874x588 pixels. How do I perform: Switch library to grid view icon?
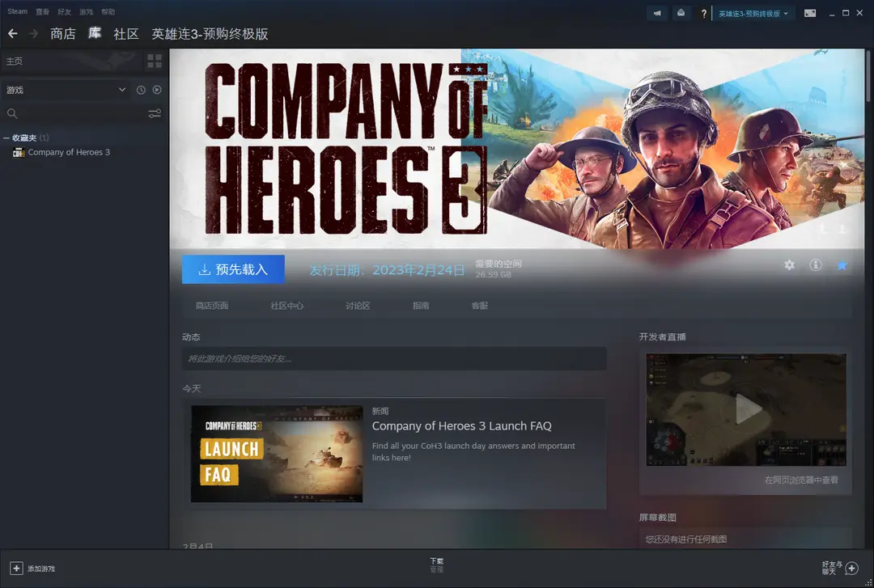click(154, 61)
